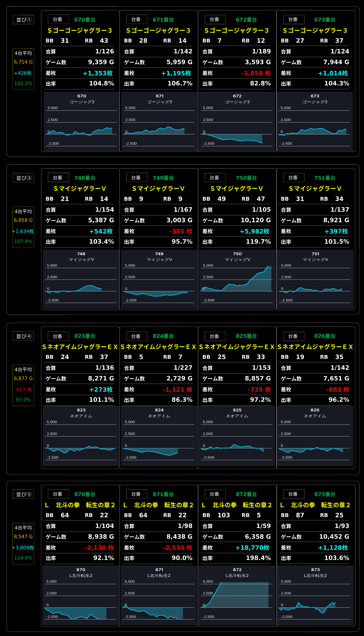
Task: Select the 673番台 machine number heading
Action: click(325, 20)
